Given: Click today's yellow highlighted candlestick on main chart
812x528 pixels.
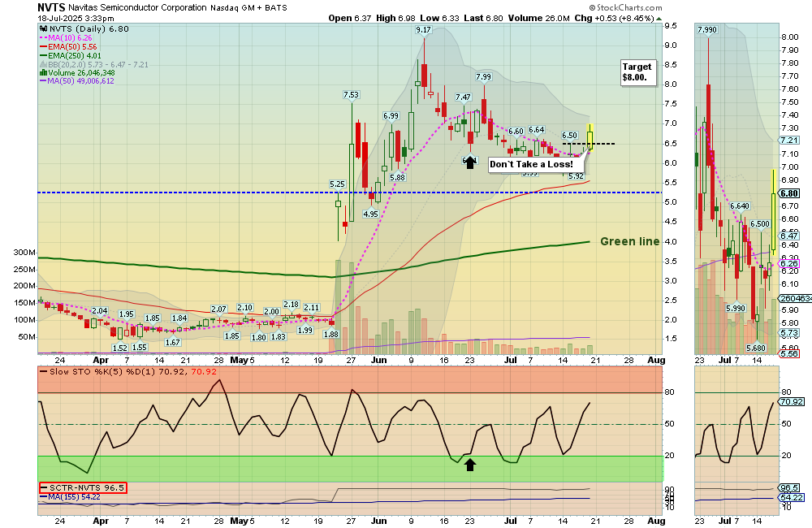Looking at the screenshot, I should [x=590, y=138].
